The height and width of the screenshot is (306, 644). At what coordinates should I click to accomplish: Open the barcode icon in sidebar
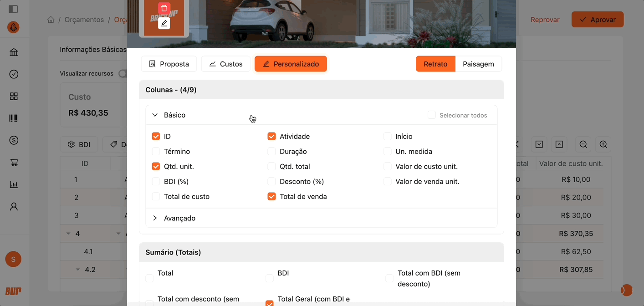click(14, 118)
